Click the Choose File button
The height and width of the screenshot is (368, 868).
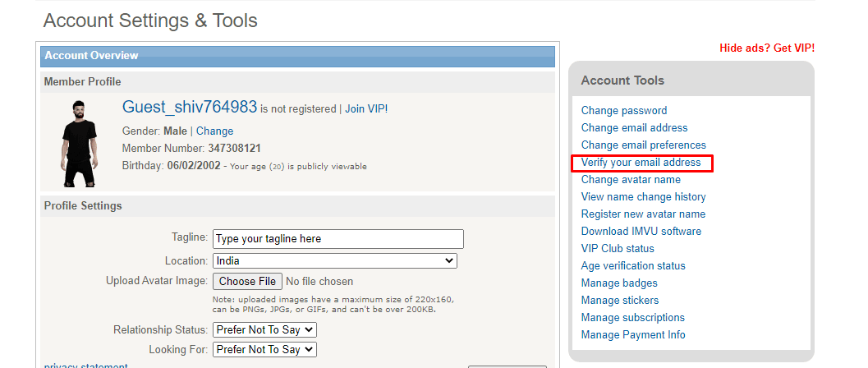pos(247,281)
